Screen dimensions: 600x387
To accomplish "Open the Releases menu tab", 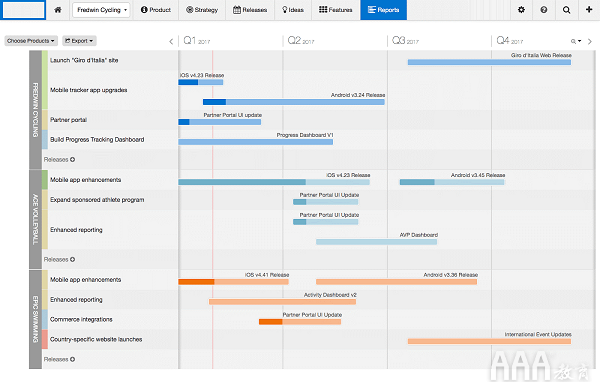I will pos(250,10).
